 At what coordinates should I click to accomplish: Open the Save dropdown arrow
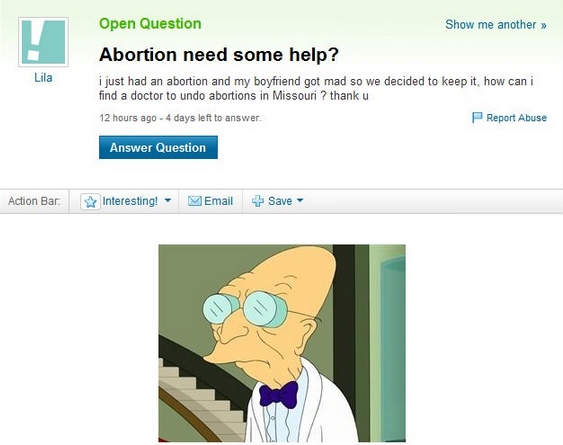click(300, 200)
